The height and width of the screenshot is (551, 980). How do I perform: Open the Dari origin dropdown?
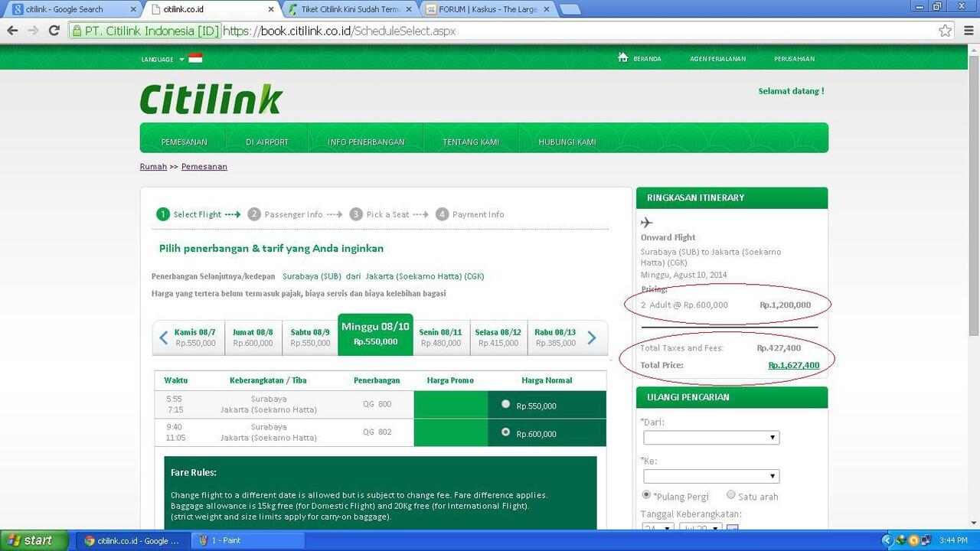711,437
